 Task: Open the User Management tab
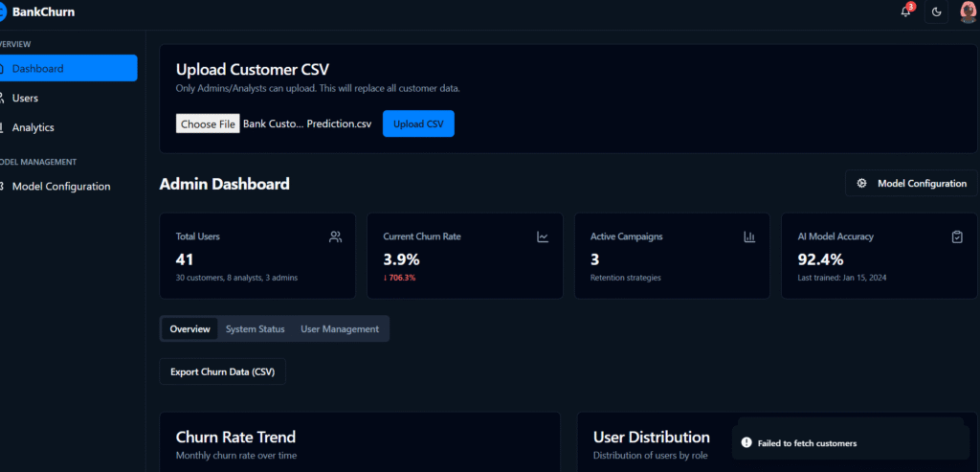click(x=340, y=329)
